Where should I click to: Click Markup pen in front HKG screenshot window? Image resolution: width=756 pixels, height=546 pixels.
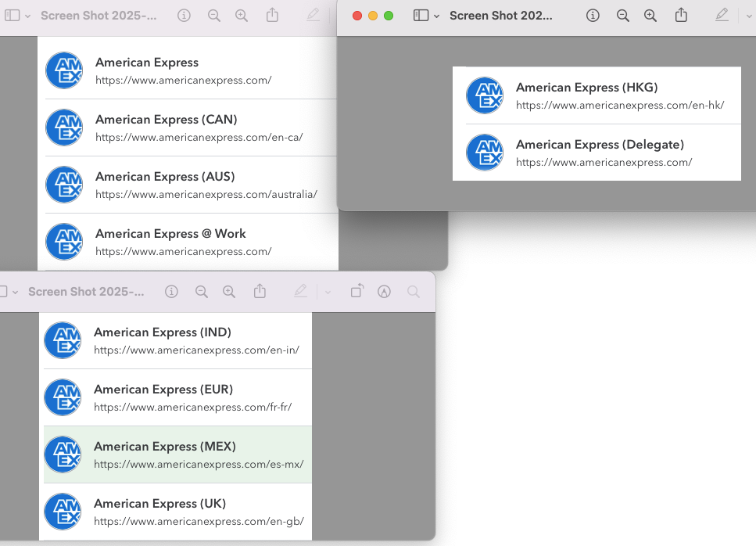pos(722,16)
